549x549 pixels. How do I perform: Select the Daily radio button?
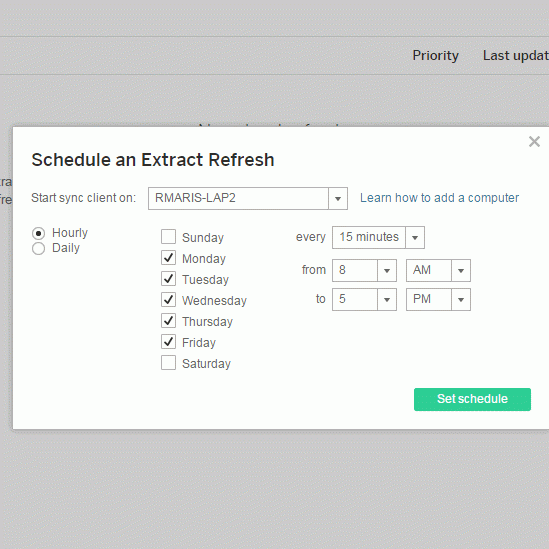coord(39,249)
